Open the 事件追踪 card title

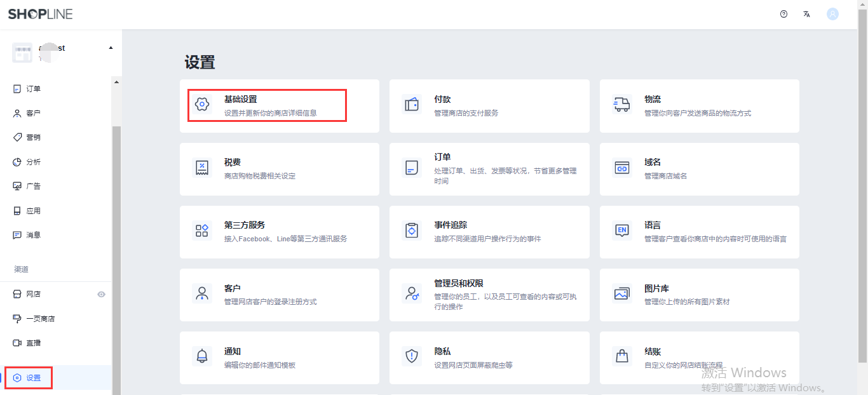point(451,225)
